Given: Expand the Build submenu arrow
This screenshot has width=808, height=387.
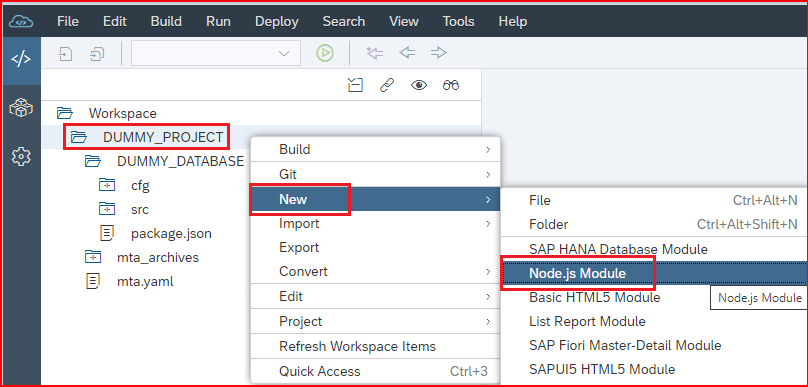Looking at the screenshot, I should pyautogui.click(x=487, y=150).
